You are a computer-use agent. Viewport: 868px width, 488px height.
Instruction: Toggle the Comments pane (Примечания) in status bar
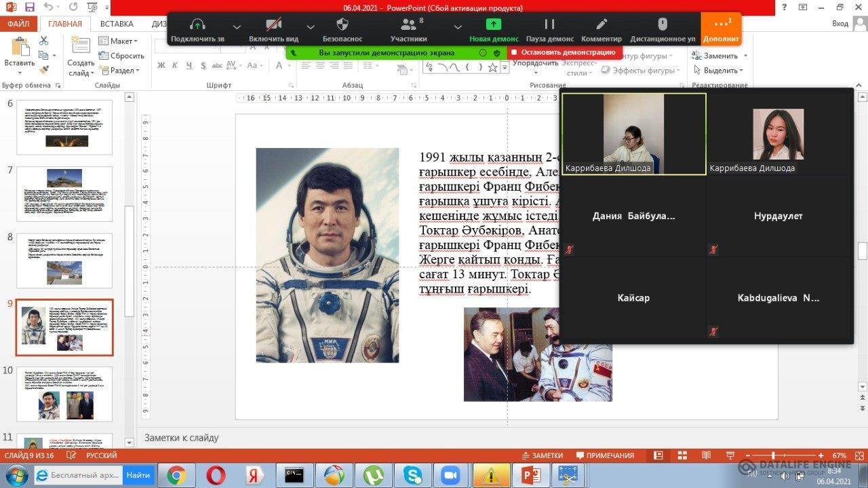pyautogui.click(x=604, y=455)
